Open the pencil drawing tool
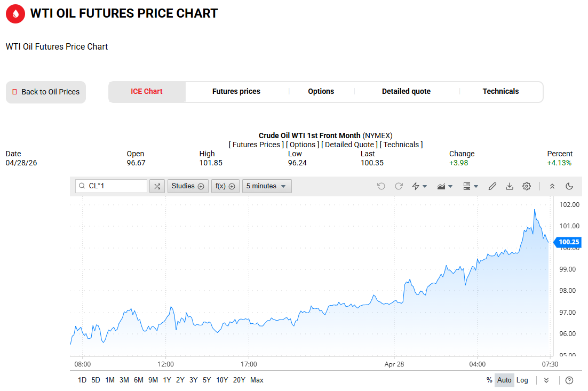The width and height of the screenshot is (588, 391). pyautogui.click(x=492, y=186)
